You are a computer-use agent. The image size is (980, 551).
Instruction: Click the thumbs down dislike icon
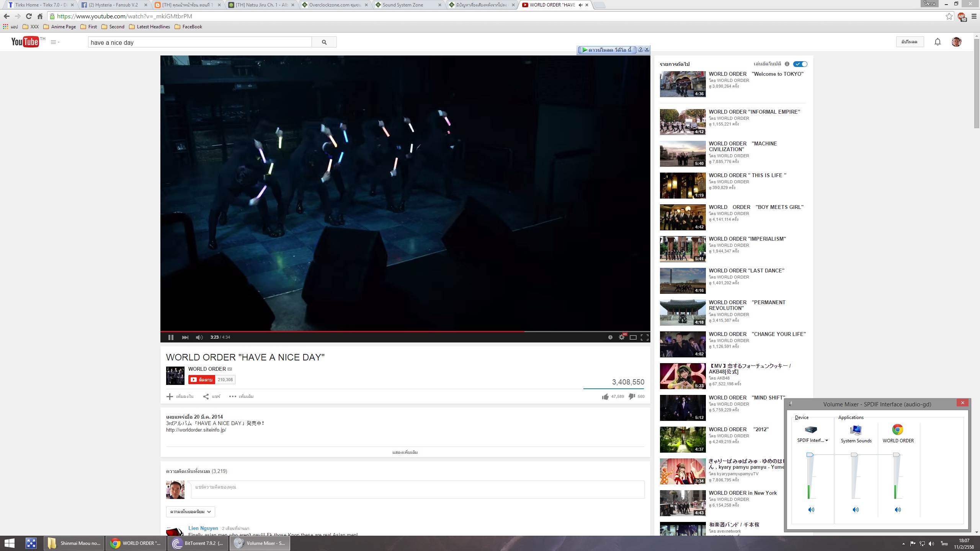tap(632, 396)
